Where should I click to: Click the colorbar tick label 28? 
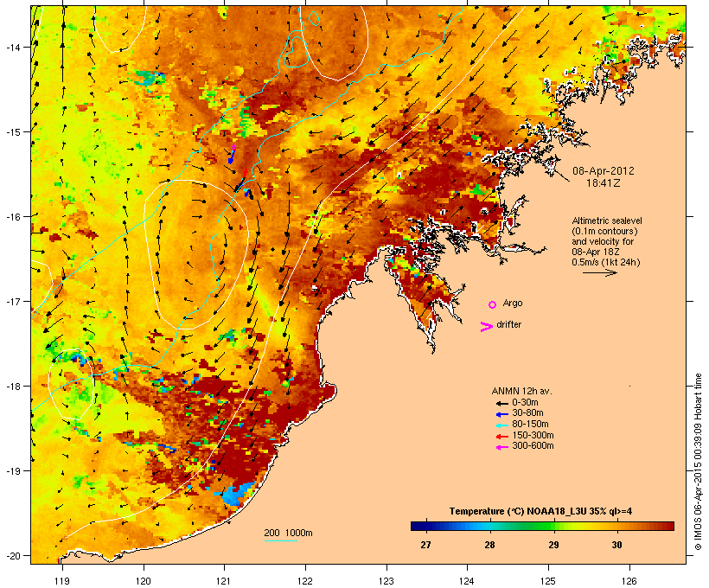pos(489,545)
